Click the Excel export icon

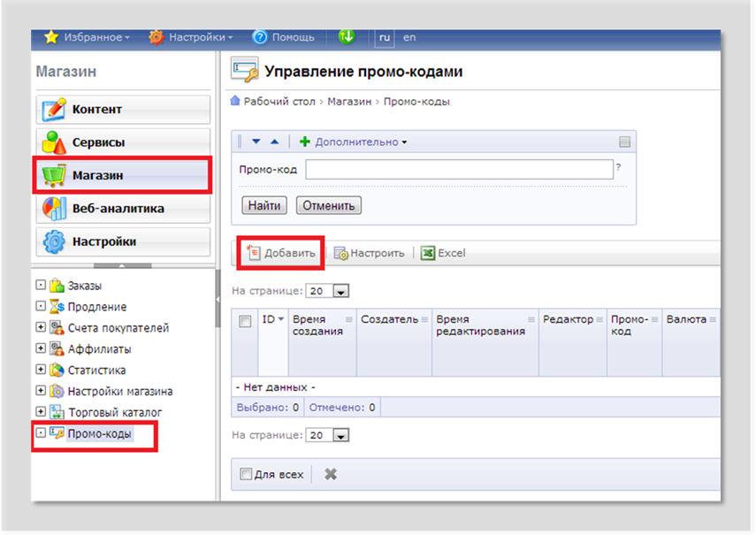point(428,253)
